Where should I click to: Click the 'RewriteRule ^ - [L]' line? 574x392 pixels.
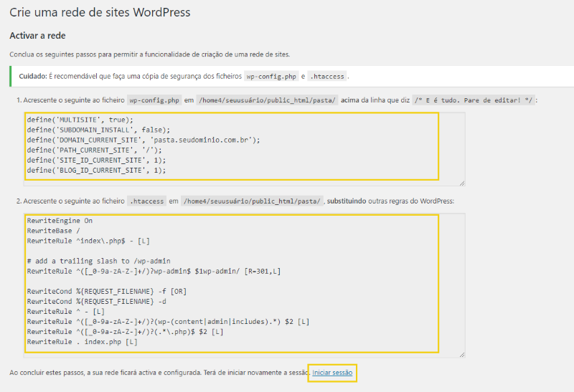pos(66,312)
